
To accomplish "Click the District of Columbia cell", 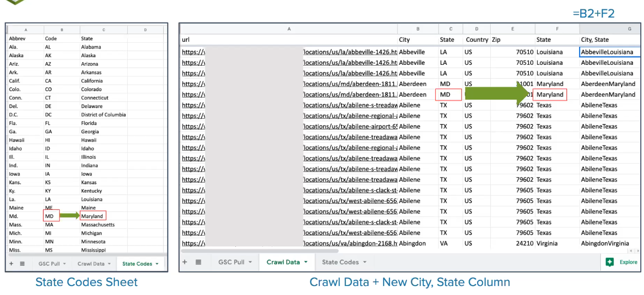I will (103, 115).
